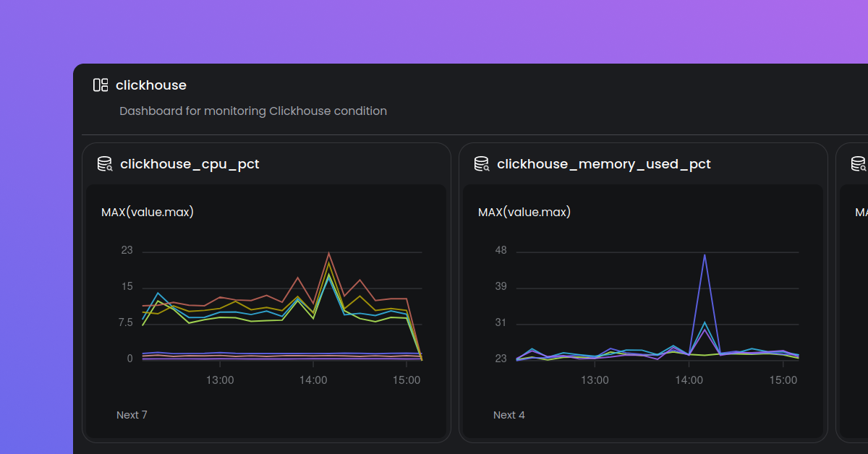The width and height of the screenshot is (868, 454).
Task: Select the clickhouse_cpu_pct panel title
Action: point(190,163)
